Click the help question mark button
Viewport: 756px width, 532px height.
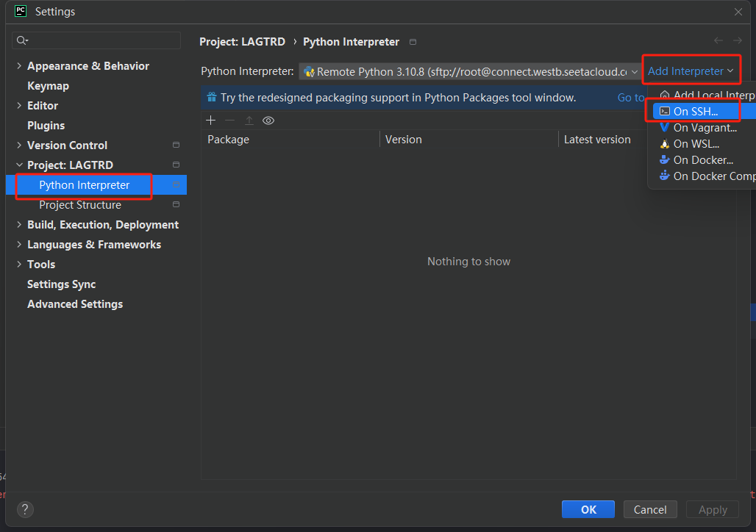coord(25,509)
